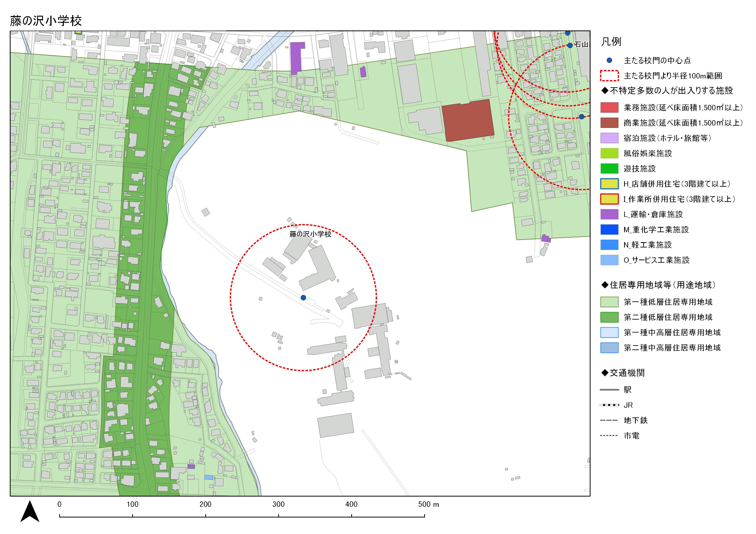Click the 第二種低層住居専用地域 green swatch
Image resolution: width=756 pixels, height=534 pixels.
pyautogui.click(x=609, y=317)
